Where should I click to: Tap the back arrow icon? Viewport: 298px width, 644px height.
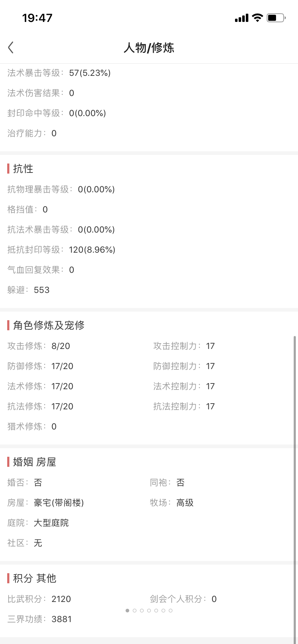coord(11,47)
